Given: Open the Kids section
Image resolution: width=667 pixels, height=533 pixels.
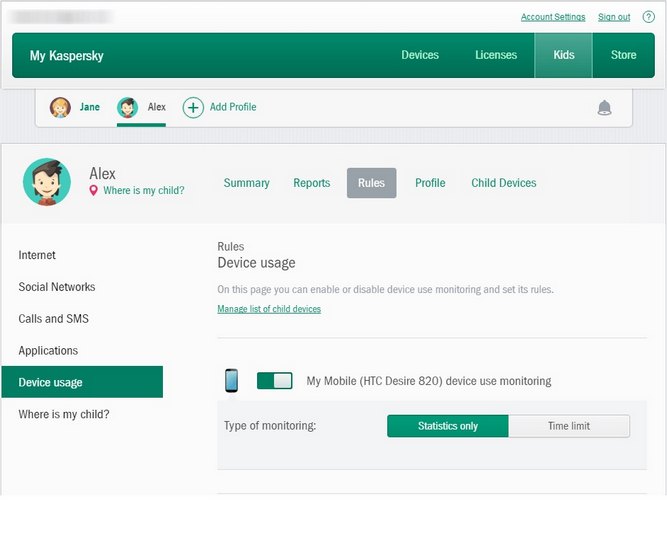Looking at the screenshot, I should tap(563, 55).
